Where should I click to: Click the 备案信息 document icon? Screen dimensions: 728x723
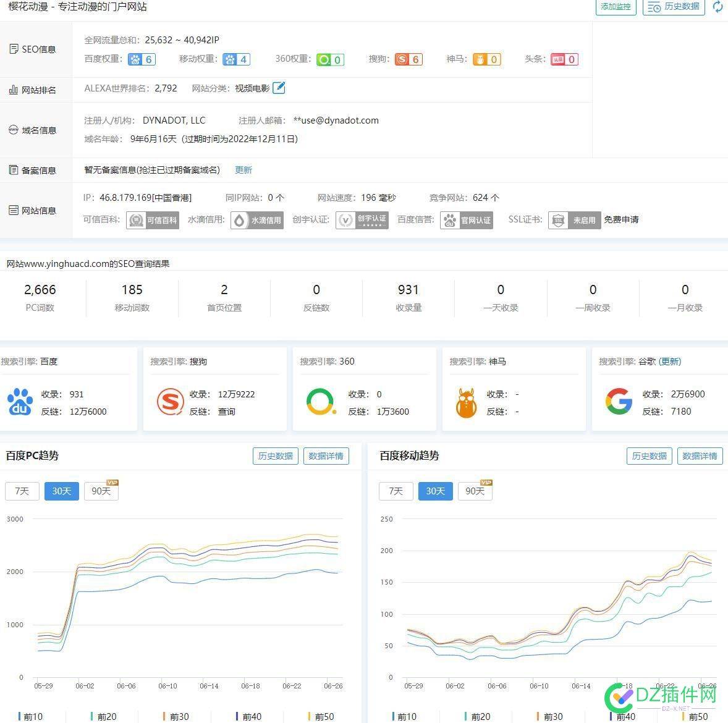coord(14,170)
